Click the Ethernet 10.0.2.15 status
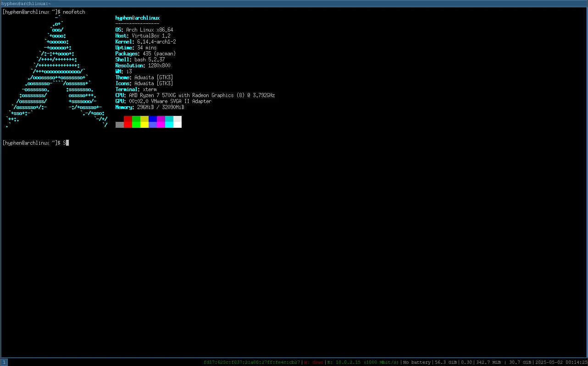The image size is (588, 366). (x=362, y=362)
